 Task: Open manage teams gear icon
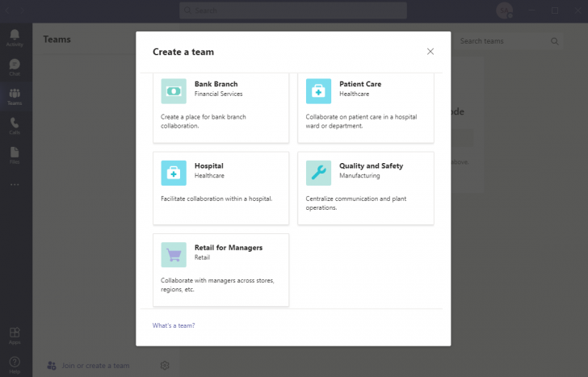pyautogui.click(x=165, y=365)
